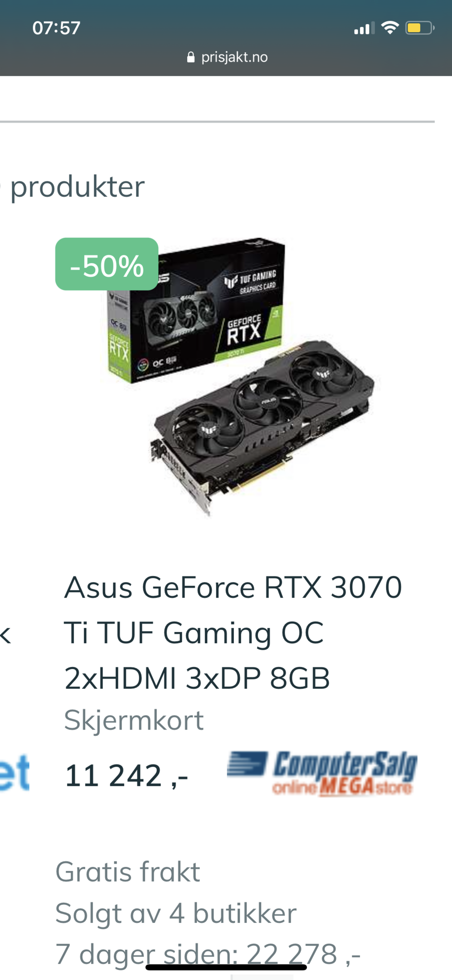
Task: Tap the partial blue store logo
Action: (15, 773)
